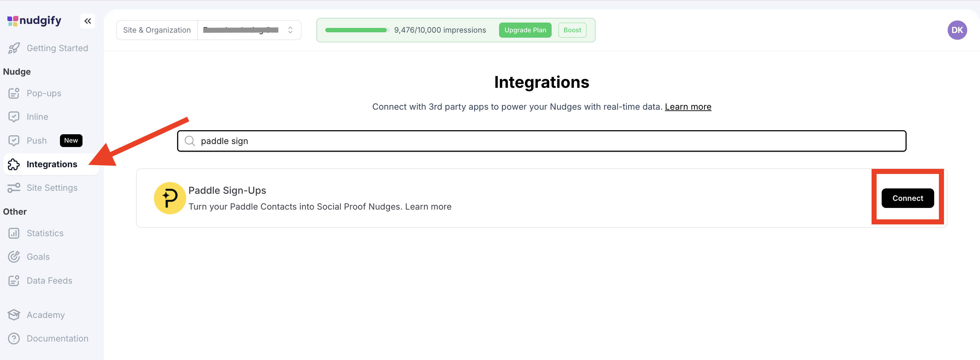Click the Integrations puzzle icon

click(14, 164)
